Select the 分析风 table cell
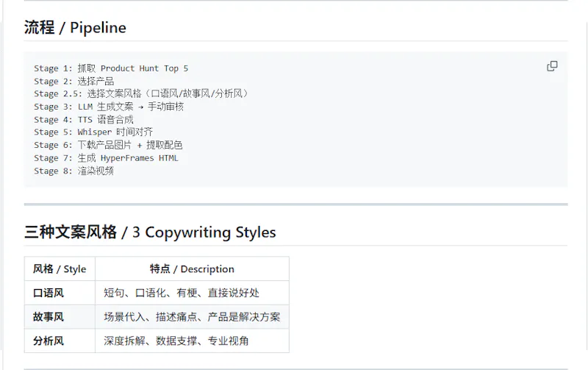588x370 pixels. (60, 341)
